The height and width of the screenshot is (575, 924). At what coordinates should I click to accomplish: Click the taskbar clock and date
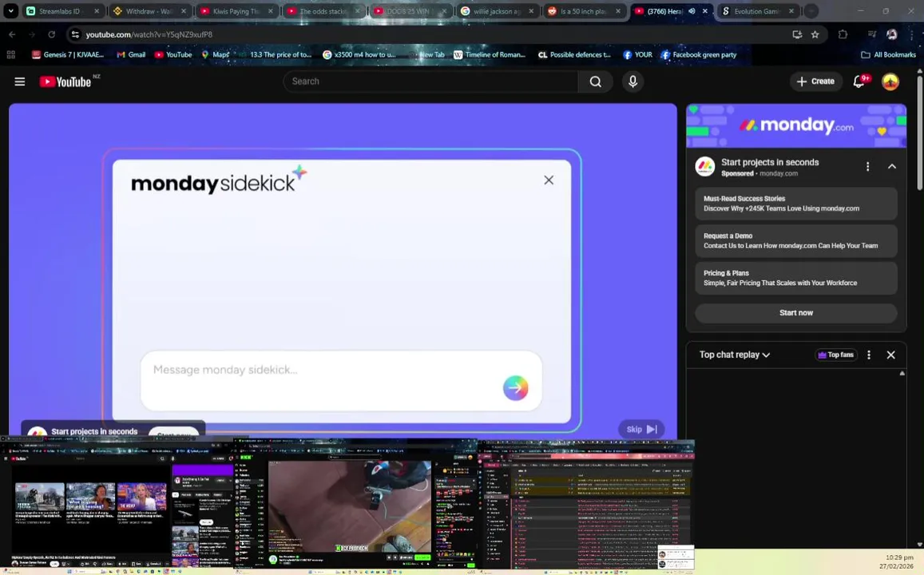(x=896, y=561)
